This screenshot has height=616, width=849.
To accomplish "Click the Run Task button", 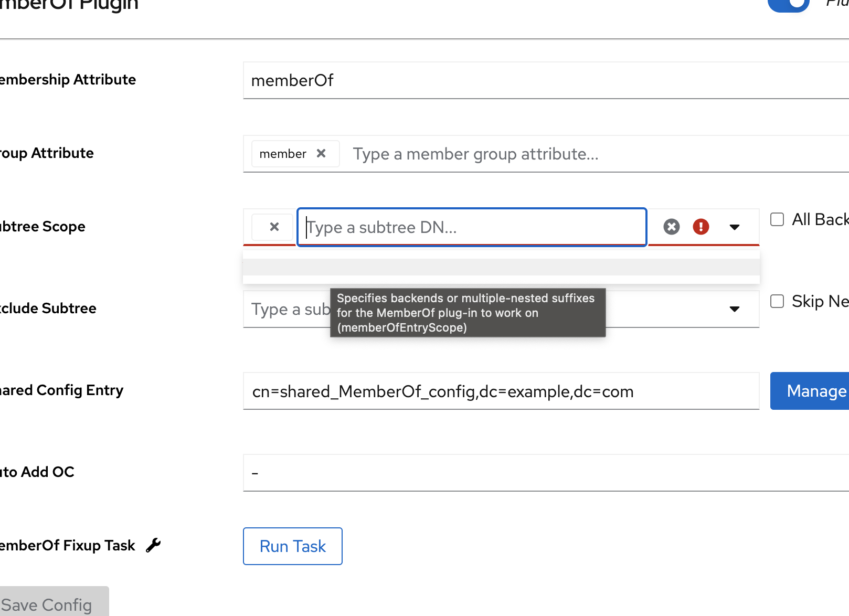I will click(293, 546).
